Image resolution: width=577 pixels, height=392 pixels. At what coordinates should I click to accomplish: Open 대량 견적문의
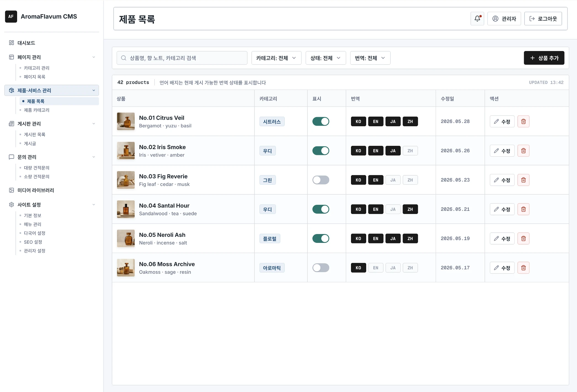(36, 168)
